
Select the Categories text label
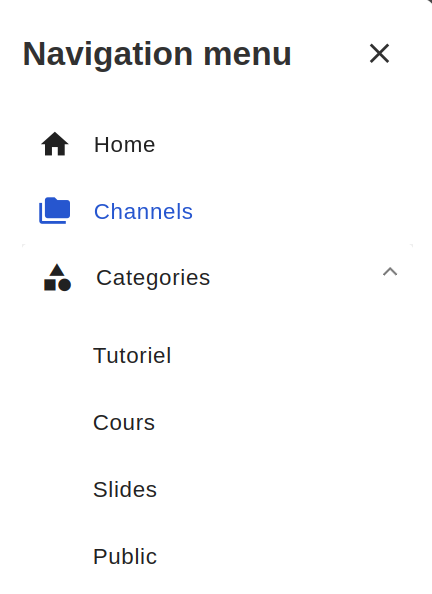(153, 278)
